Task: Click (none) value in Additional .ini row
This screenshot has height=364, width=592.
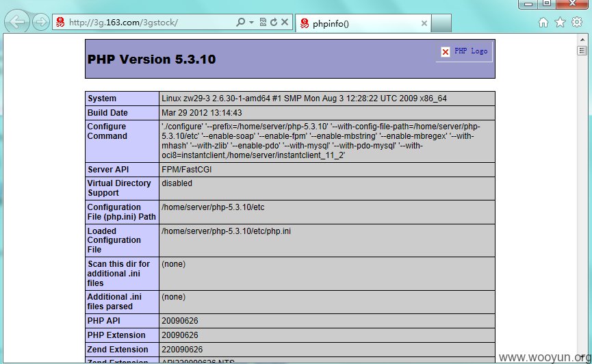Action: 173,297
